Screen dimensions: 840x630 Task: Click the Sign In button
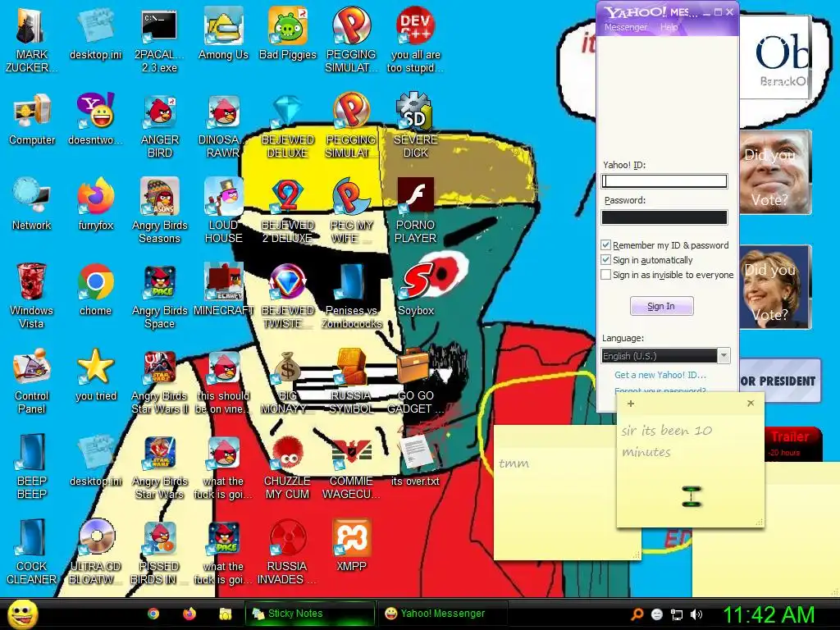coord(662,306)
